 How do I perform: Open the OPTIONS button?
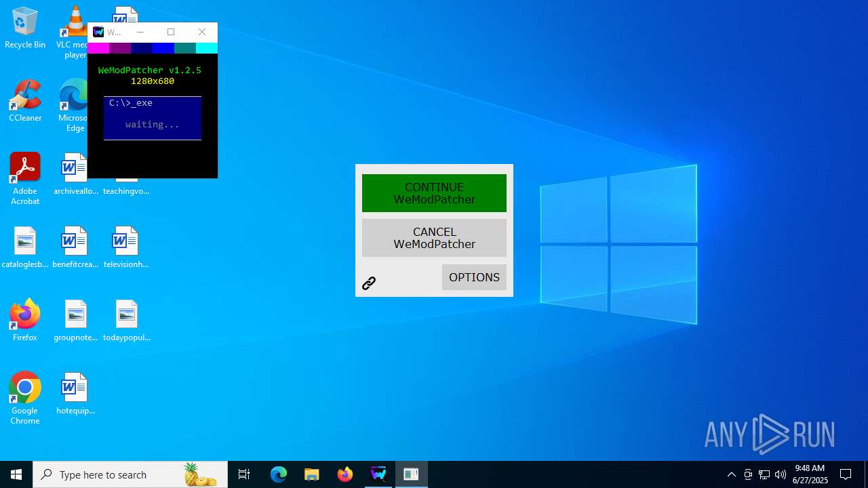pyautogui.click(x=474, y=277)
